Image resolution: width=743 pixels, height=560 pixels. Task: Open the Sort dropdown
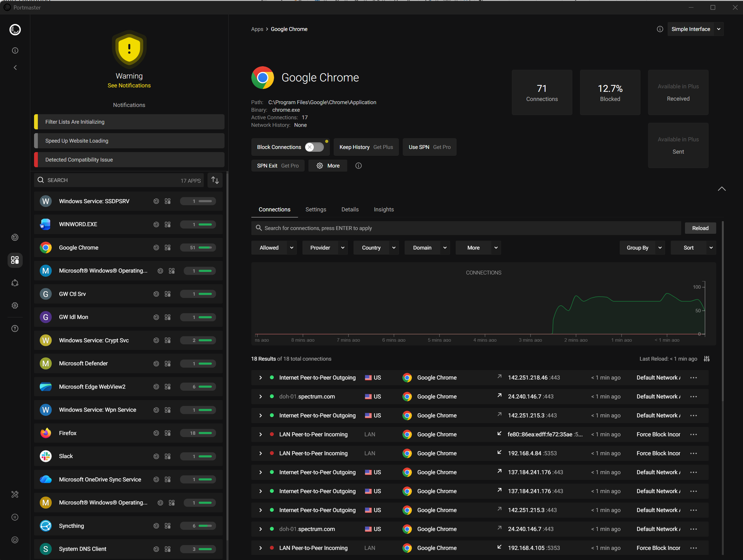693,248
